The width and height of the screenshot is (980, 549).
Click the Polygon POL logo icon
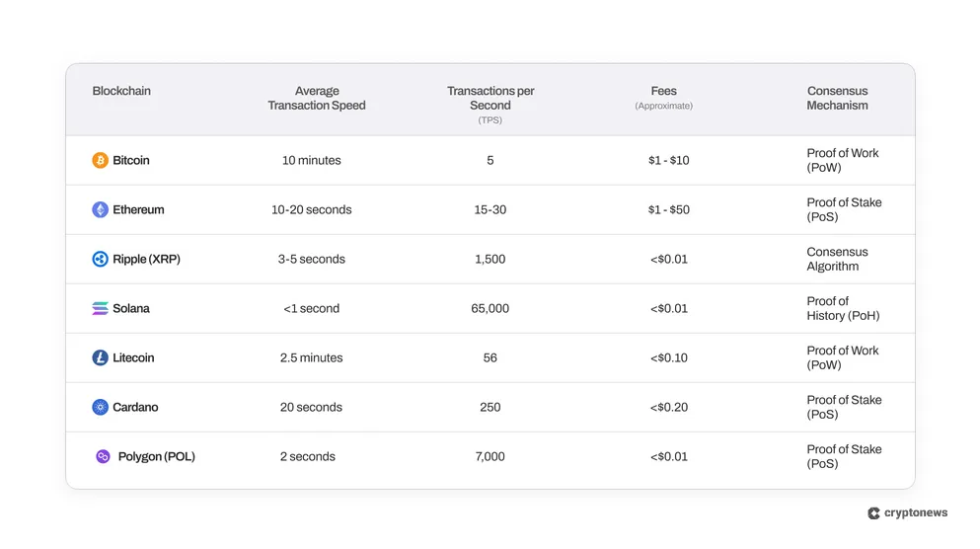click(103, 456)
